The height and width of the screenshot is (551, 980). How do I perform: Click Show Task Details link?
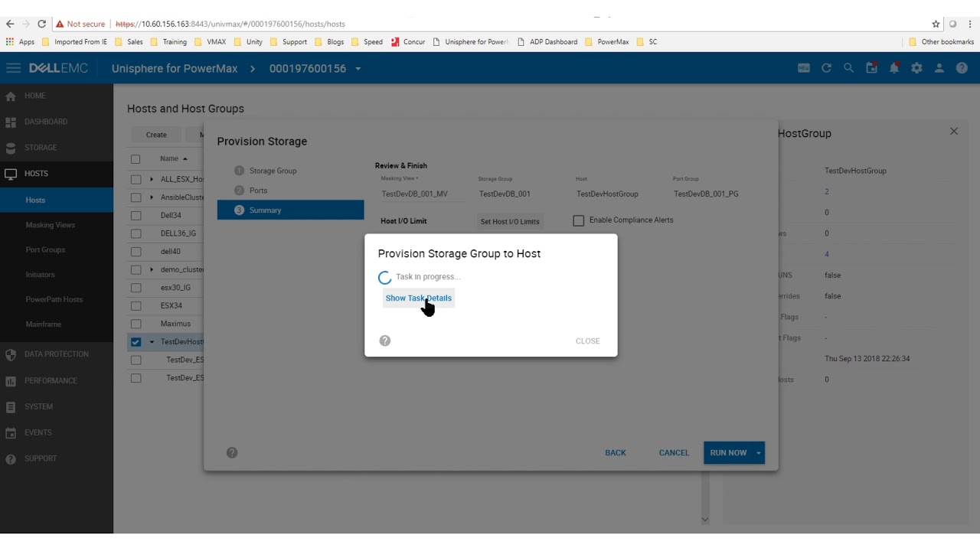419,298
